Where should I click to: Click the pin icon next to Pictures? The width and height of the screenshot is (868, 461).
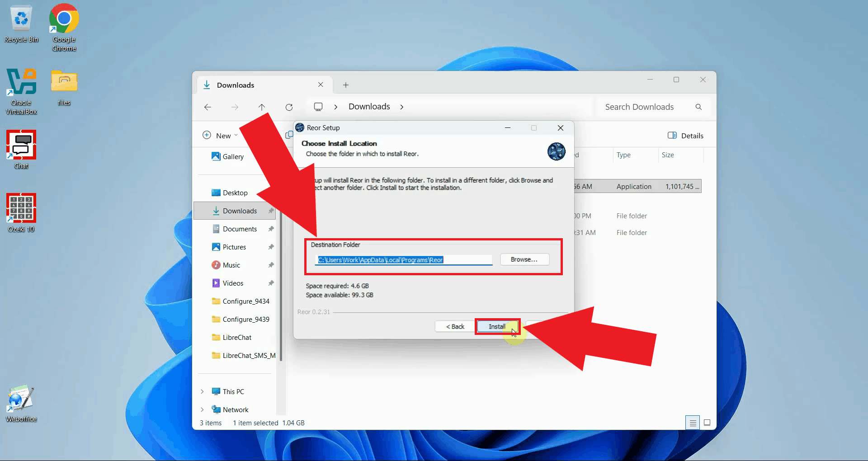click(271, 247)
